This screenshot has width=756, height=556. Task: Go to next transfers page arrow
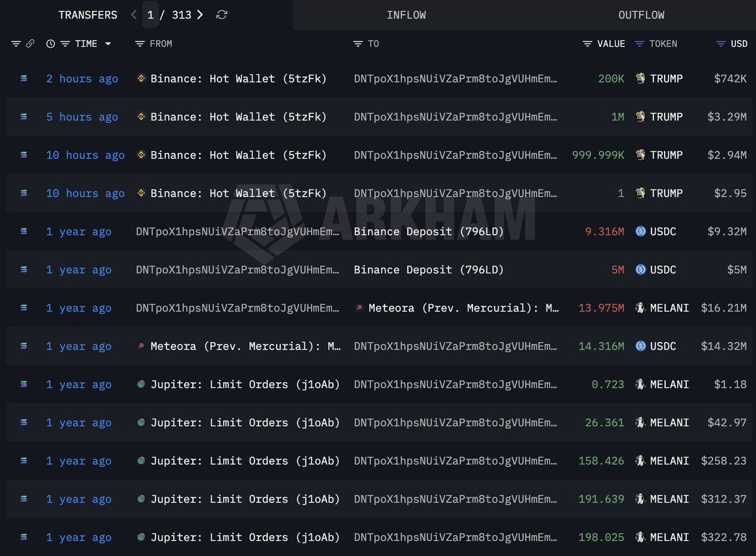(x=200, y=14)
